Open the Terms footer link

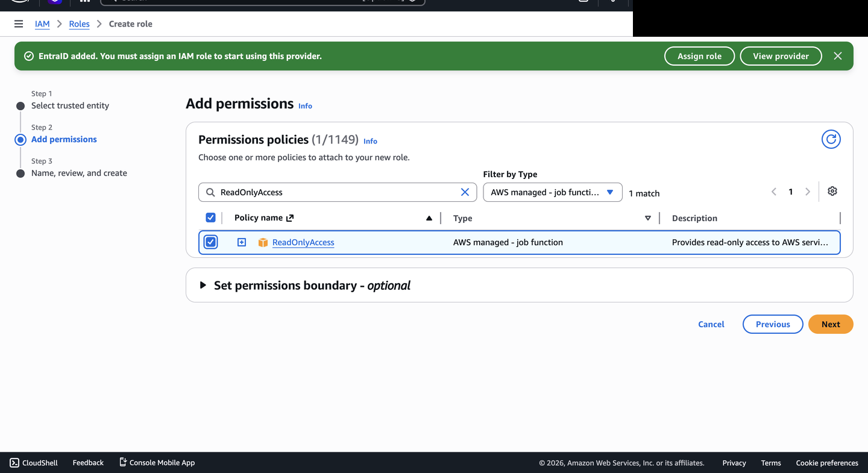[x=771, y=463]
